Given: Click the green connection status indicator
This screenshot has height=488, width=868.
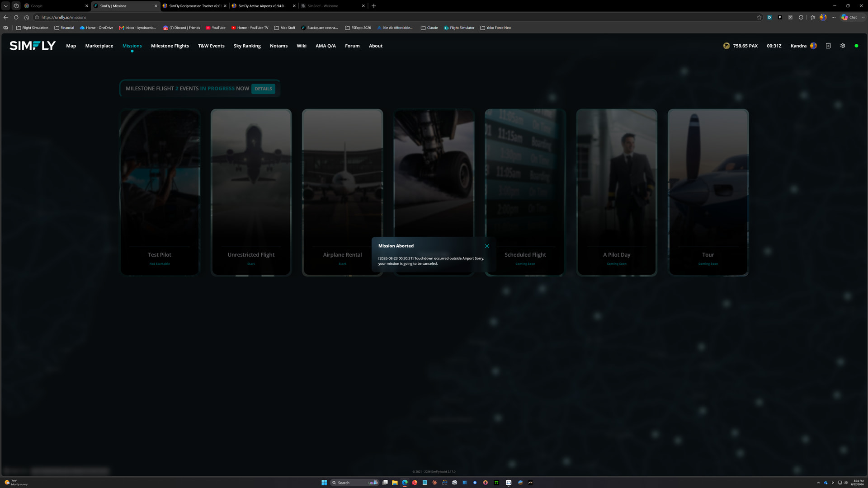Looking at the screenshot, I should pos(856,46).
